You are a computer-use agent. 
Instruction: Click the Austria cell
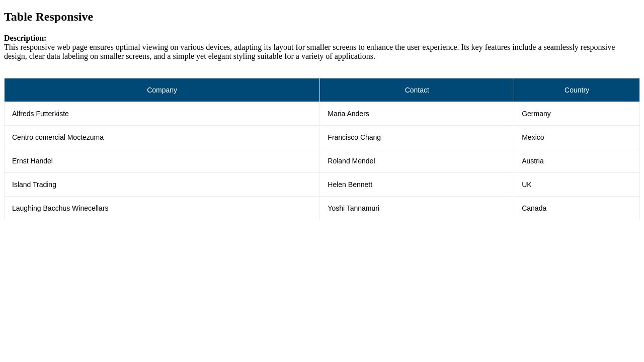pyautogui.click(x=577, y=161)
